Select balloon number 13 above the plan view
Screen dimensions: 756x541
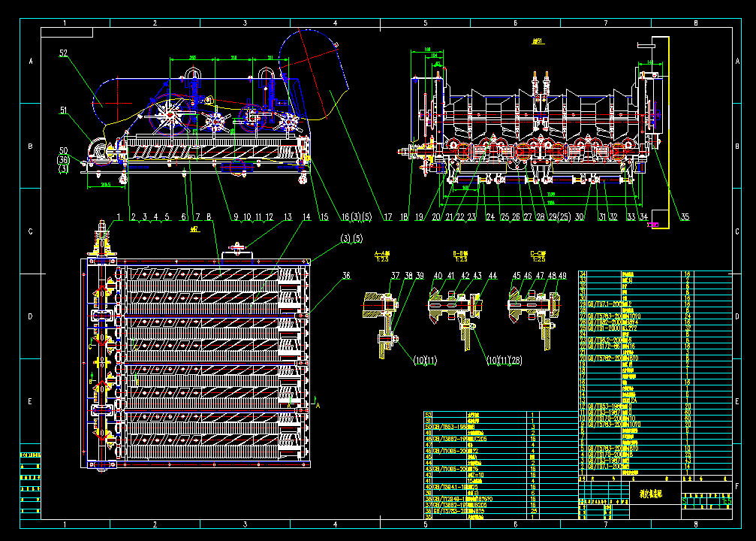click(286, 216)
